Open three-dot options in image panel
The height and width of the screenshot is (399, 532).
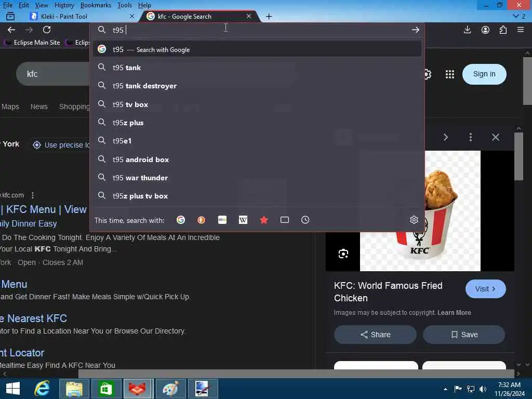pos(470,137)
